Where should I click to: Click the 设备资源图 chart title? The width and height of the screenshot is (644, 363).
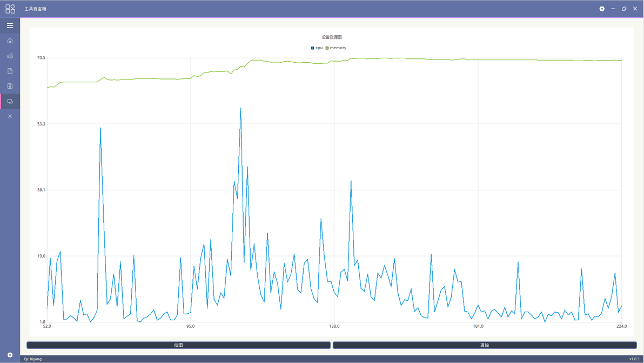(x=331, y=37)
